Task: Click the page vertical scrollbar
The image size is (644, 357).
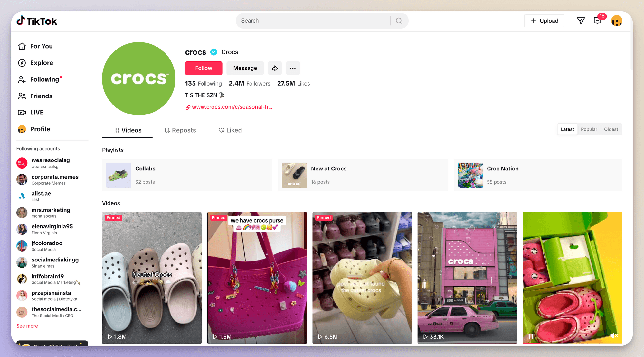Action: point(631,51)
